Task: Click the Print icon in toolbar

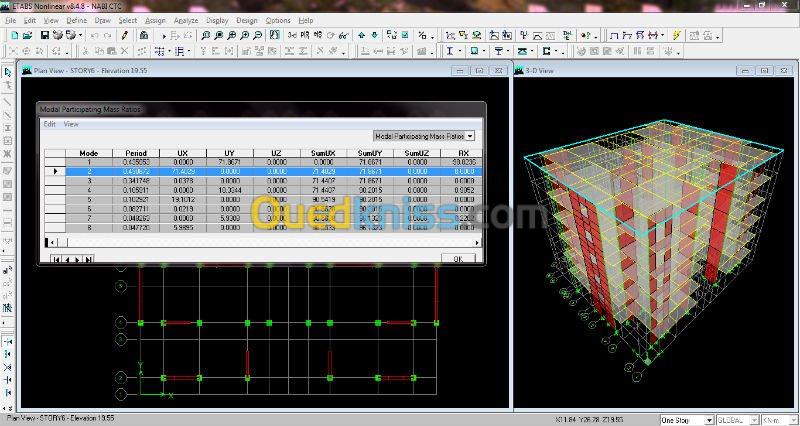Action: tap(58, 35)
